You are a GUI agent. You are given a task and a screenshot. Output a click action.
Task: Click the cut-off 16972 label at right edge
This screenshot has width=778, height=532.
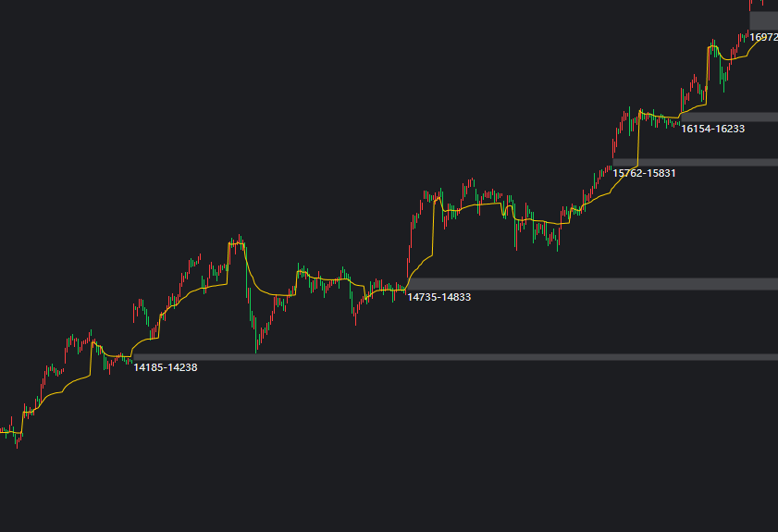(763, 37)
